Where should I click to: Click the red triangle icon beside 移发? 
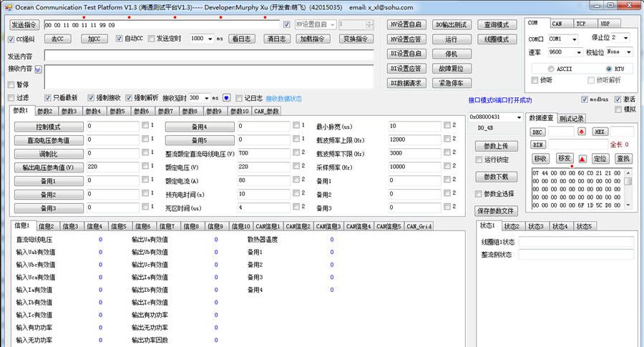[582, 159]
